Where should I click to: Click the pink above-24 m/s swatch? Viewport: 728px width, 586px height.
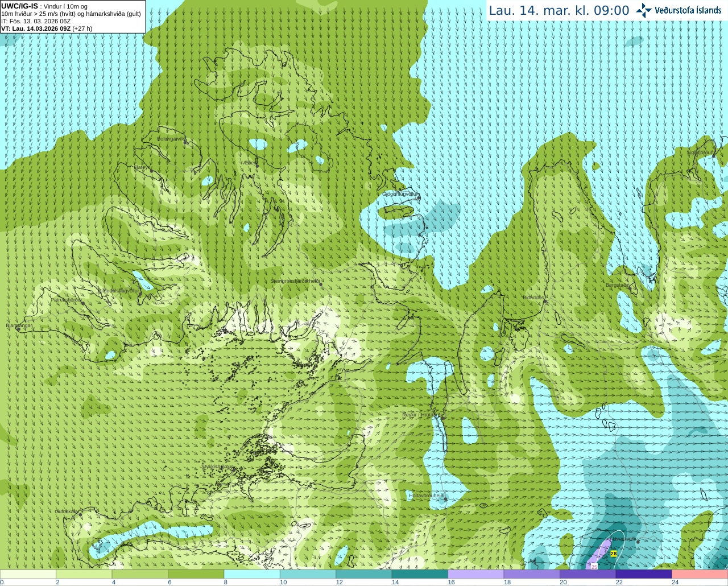point(700,574)
